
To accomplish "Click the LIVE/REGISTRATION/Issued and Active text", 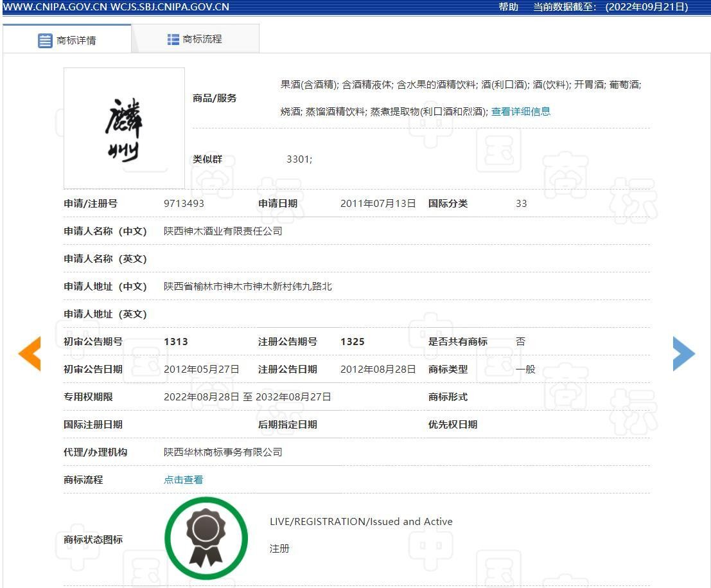I will coord(361,522).
